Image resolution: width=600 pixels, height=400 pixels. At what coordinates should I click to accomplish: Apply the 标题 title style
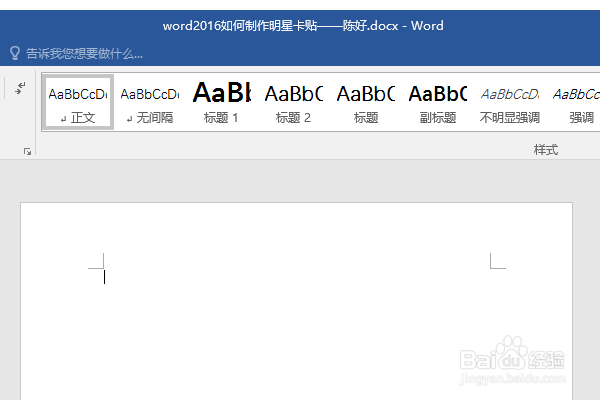(365, 102)
